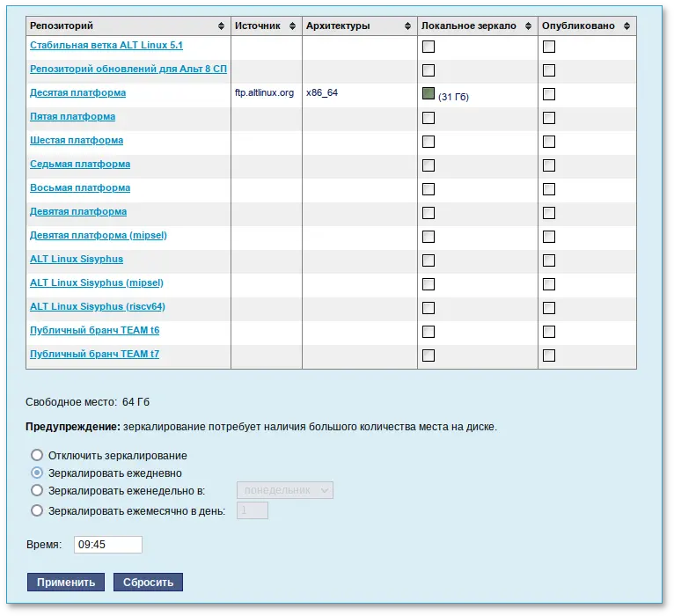
Task: Open Публичный бранч TEAM t6 link
Action: [x=94, y=330]
